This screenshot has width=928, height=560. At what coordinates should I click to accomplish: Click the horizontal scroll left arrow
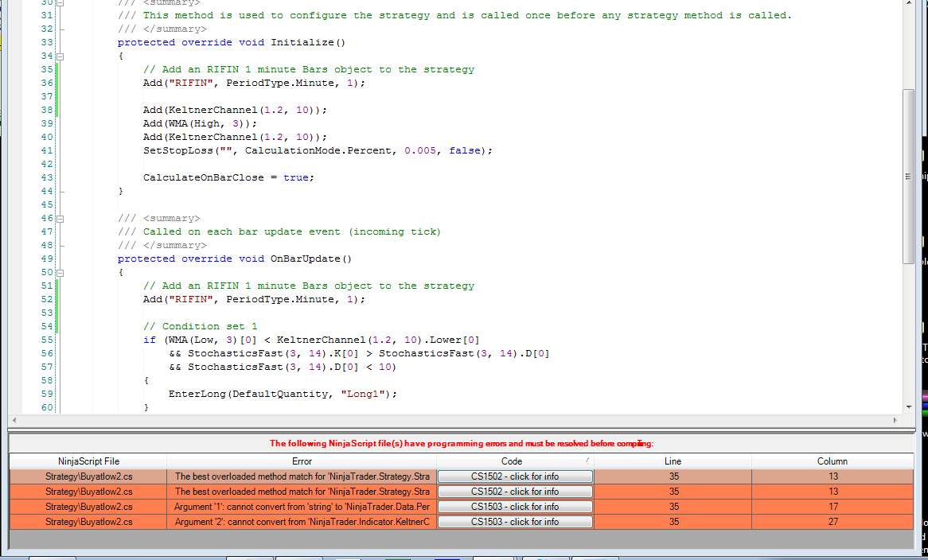coord(15,420)
